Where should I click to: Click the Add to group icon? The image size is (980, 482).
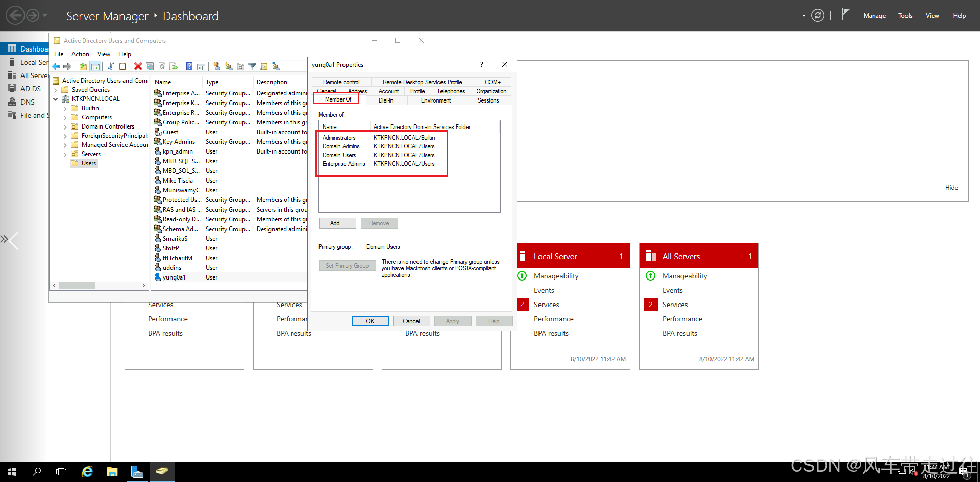tap(276, 66)
